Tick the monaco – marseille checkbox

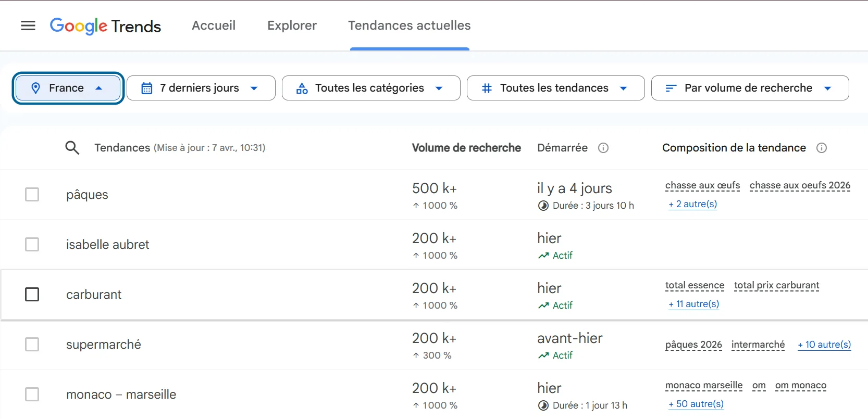tap(32, 395)
